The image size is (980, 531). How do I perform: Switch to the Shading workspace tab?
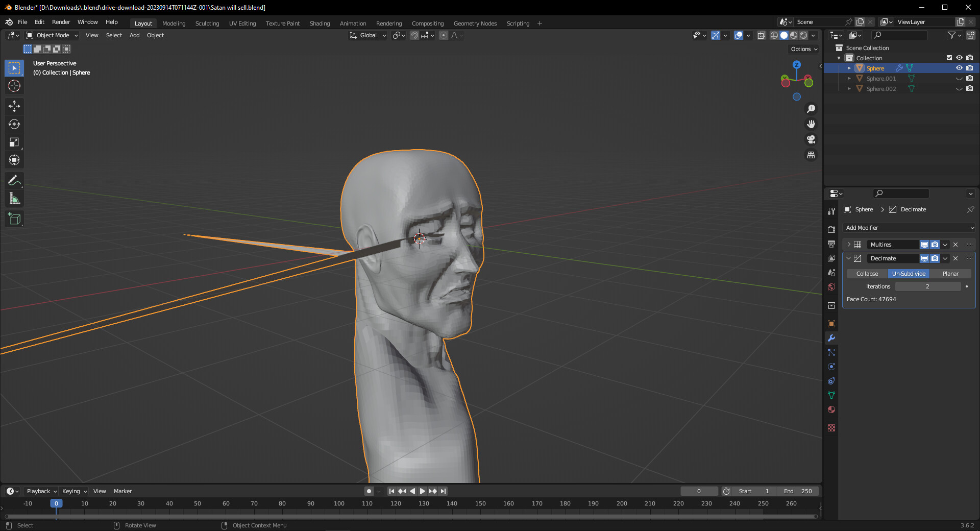[x=320, y=23]
